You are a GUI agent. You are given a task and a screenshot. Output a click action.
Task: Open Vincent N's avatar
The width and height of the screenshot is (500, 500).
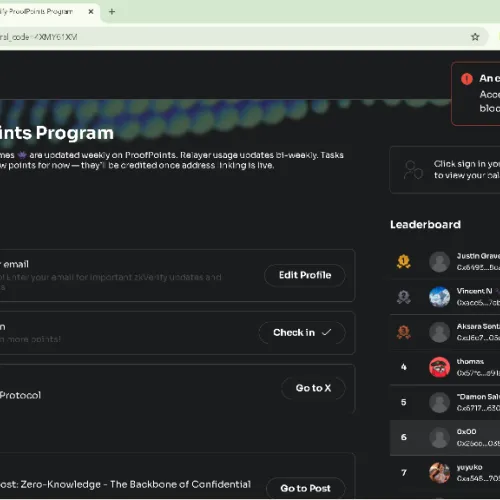click(x=439, y=297)
